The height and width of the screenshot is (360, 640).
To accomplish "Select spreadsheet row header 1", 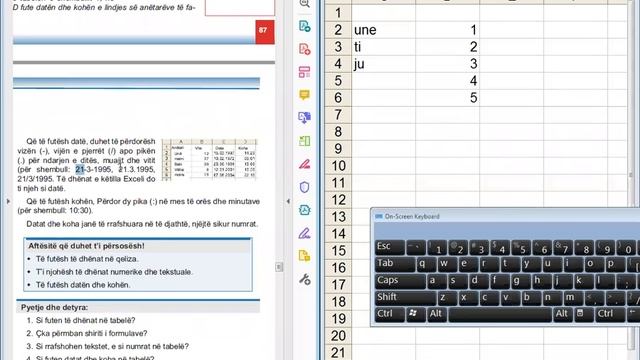I will tap(338, 13).
